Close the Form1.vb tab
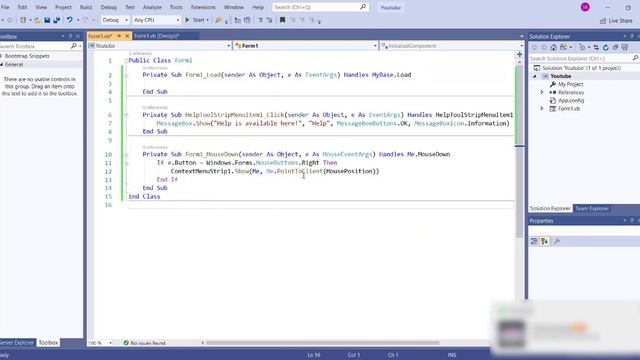This screenshot has width=640, height=360. click(x=127, y=36)
